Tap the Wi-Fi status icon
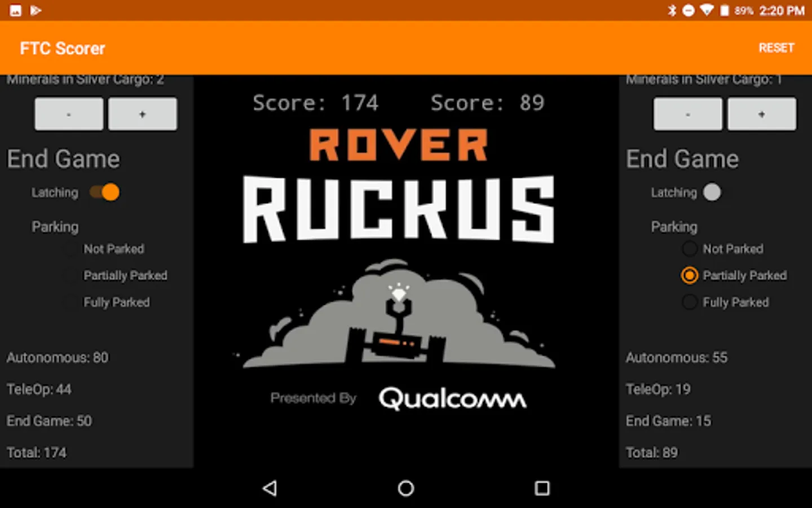This screenshot has height=508, width=812. click(x=707, y=10)
